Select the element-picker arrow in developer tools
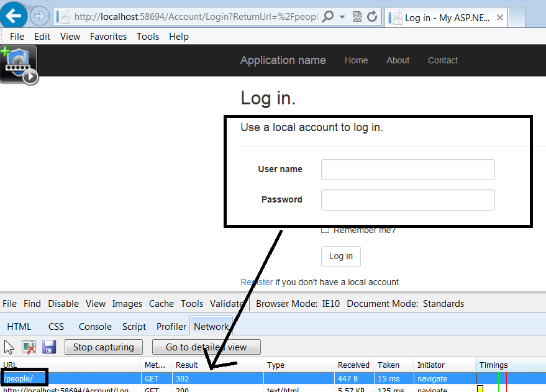 click(8, 347)
